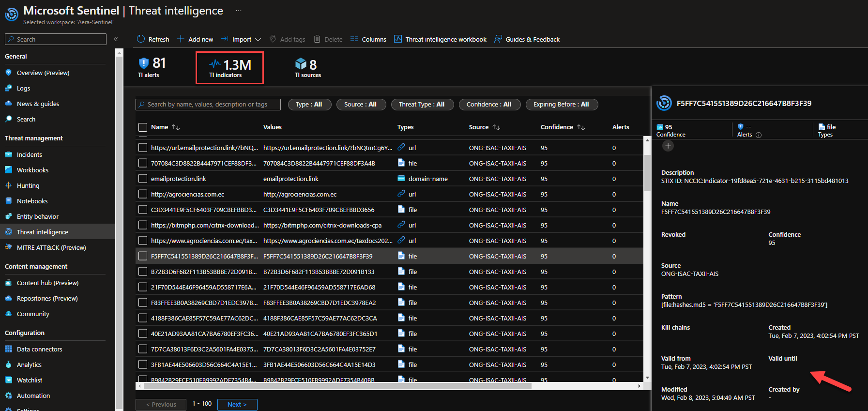This screenshot has width=868, height=411.
Task: Open Analytics sidebar item
Action: pos(29,365)
